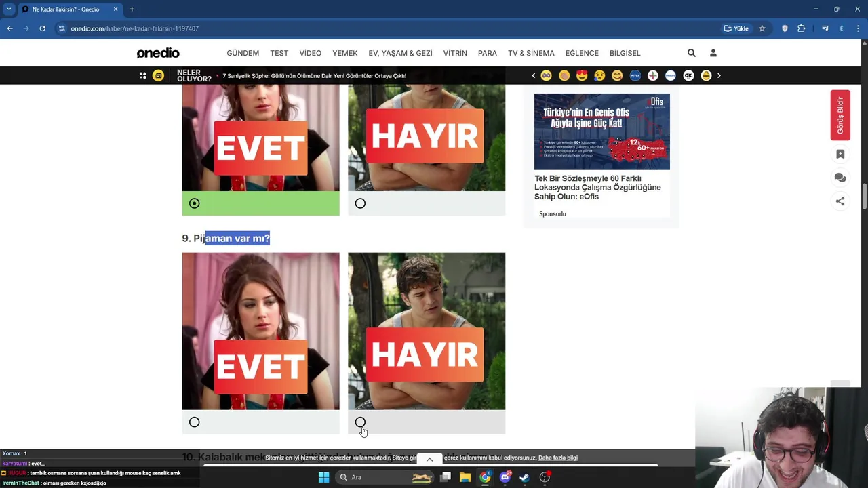Open the comments bubble icon in sidebar

[x=840, y=178]
